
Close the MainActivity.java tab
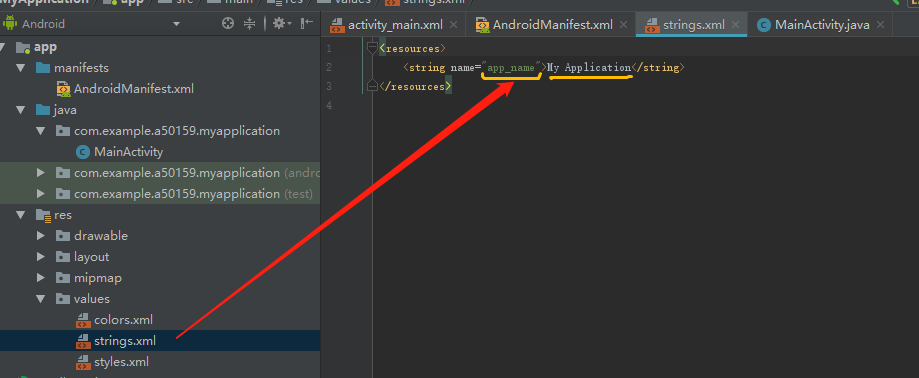pyautogui.click(x=881, y=25)
